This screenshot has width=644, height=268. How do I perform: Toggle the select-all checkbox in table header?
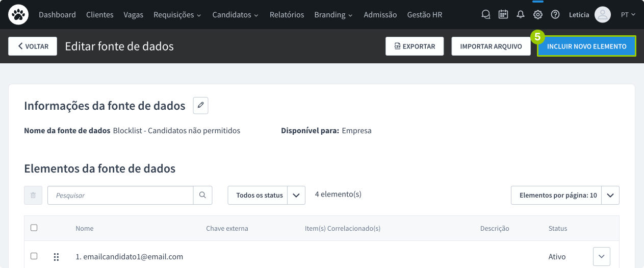[34, 228]
